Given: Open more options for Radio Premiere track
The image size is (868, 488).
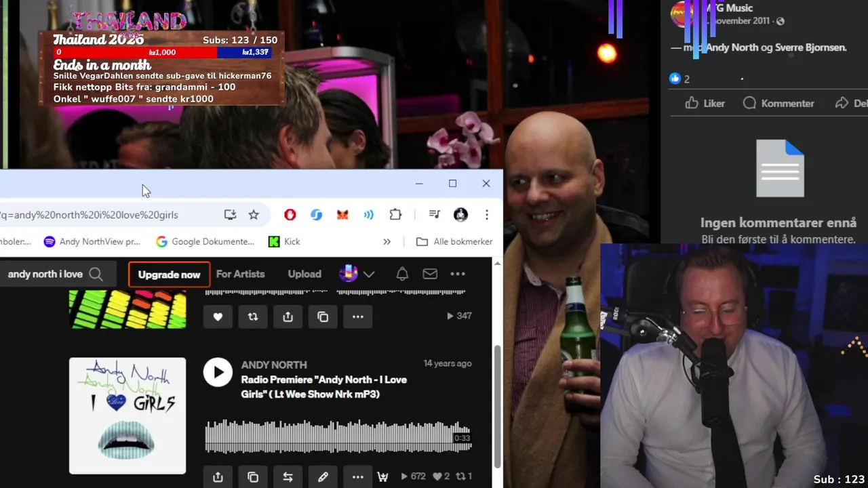Looking at the screenshot, I should coord(358,477).
